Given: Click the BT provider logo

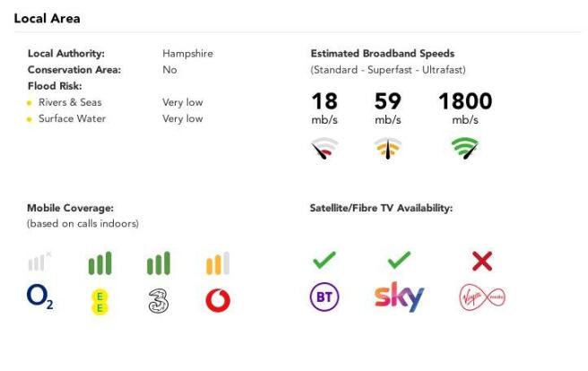Looking at the screenshot, I should (324, 298).
